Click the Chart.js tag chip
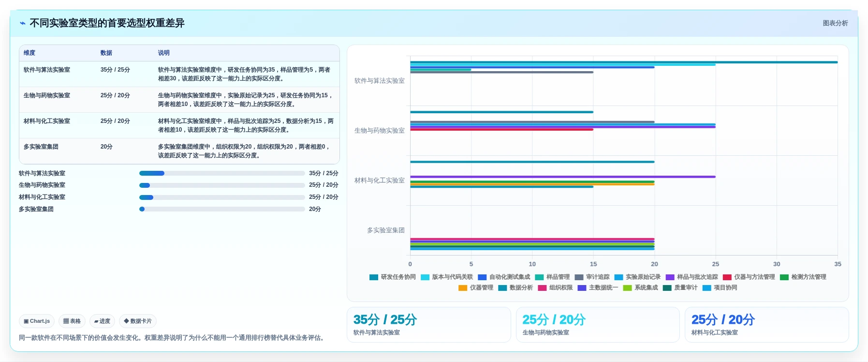 (37, 321)
